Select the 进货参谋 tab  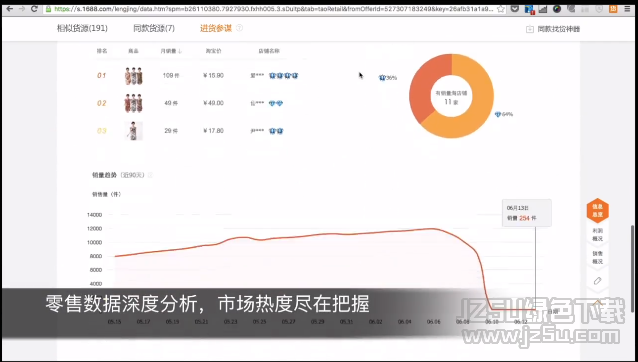216,28
